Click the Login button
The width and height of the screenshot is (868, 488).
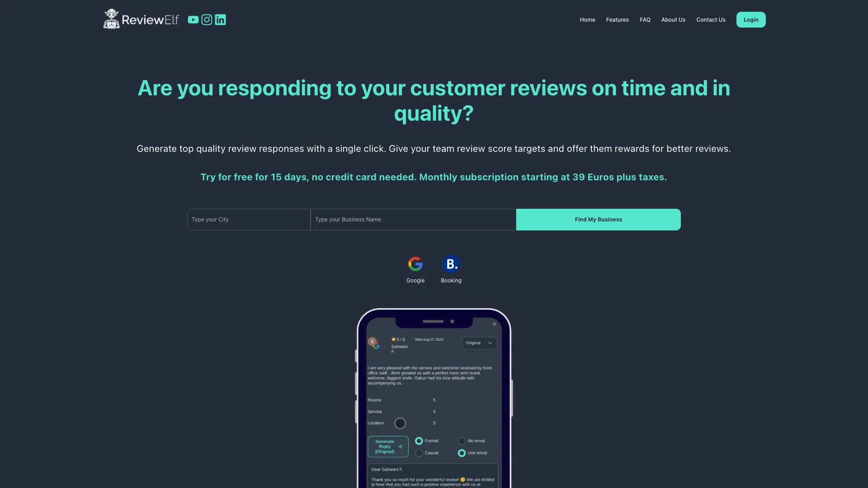750,19
